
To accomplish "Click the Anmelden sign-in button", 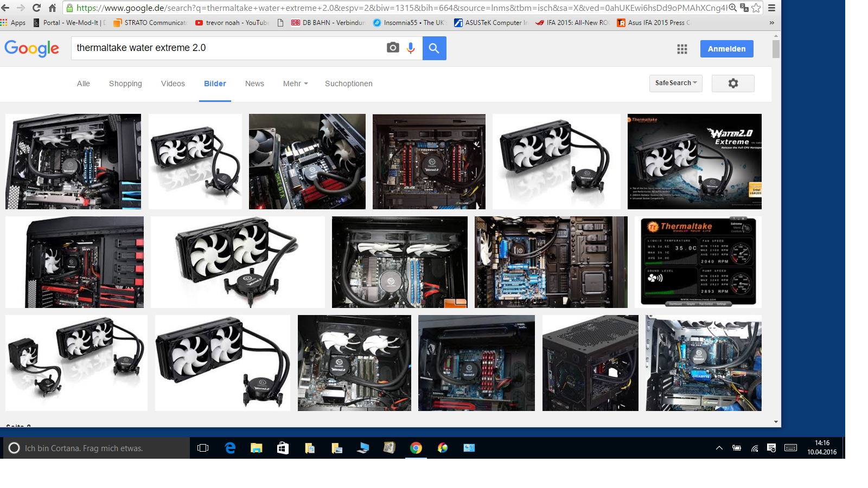I will 726,49.
